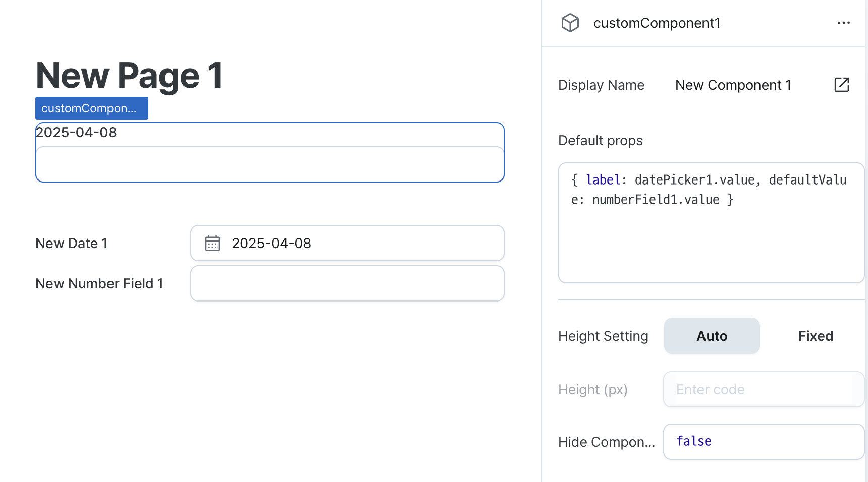Open the three-dot more options menu
The image size is (868, 482).
843,23
